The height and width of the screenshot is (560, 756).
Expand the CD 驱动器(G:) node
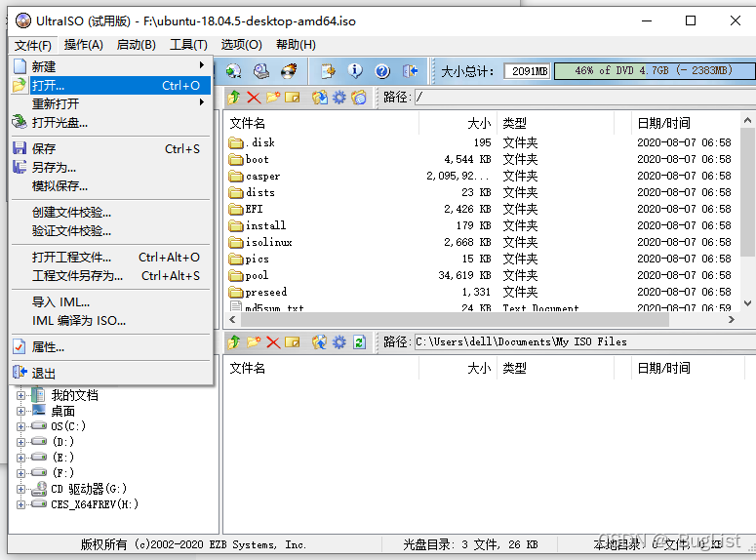(x=20, y=489)
